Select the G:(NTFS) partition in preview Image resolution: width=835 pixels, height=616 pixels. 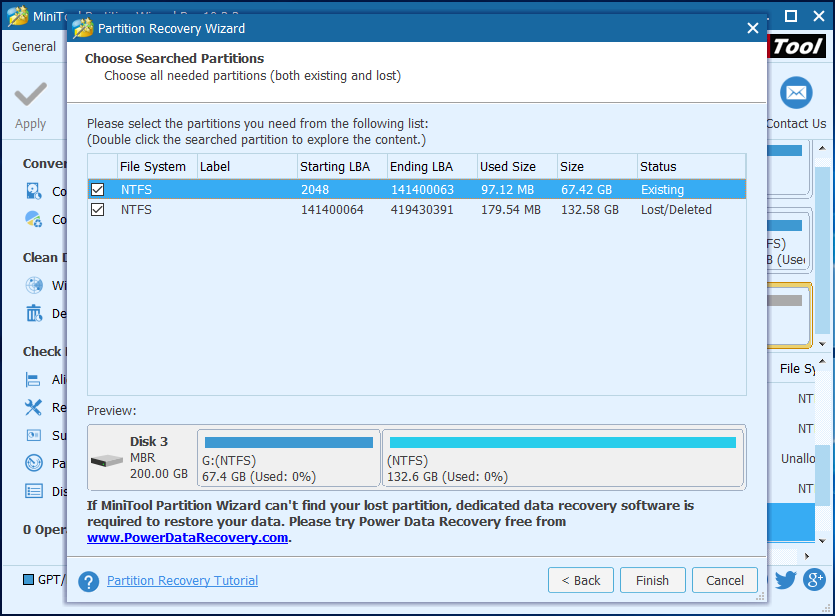pyautogui.click(x=289, y=458)
